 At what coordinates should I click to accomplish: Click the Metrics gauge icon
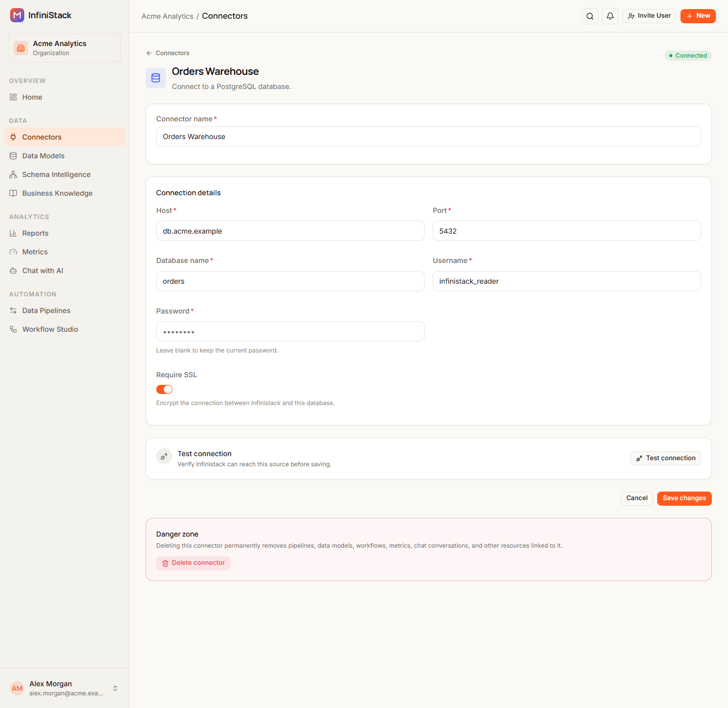tap(13, 252)
